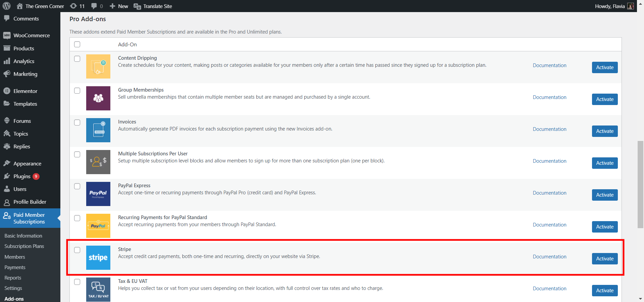Click the Replies sidebar icon
Viewport: 644px width, 302px height.
[x=7, y=146]
